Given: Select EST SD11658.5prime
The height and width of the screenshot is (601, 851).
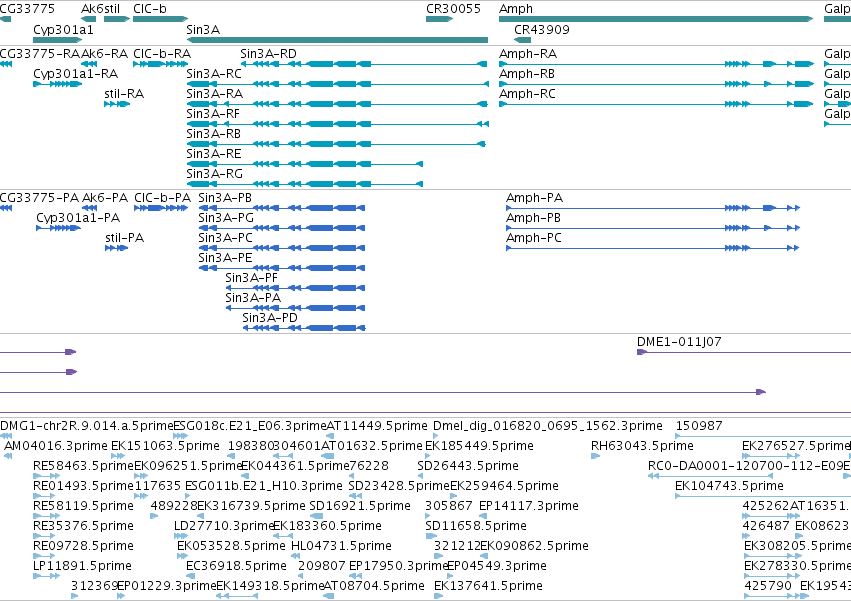Looking at the screenshot, I should 431,536.
